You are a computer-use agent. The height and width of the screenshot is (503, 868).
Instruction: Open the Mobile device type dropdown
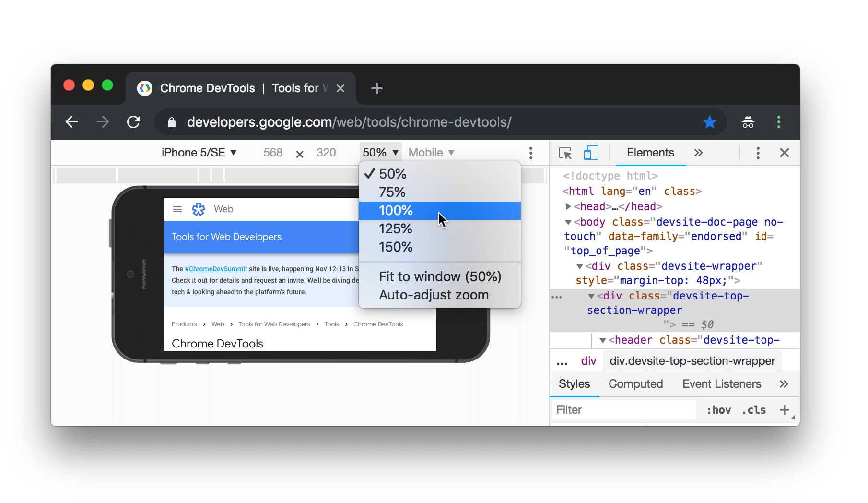(x=431, y=153)
